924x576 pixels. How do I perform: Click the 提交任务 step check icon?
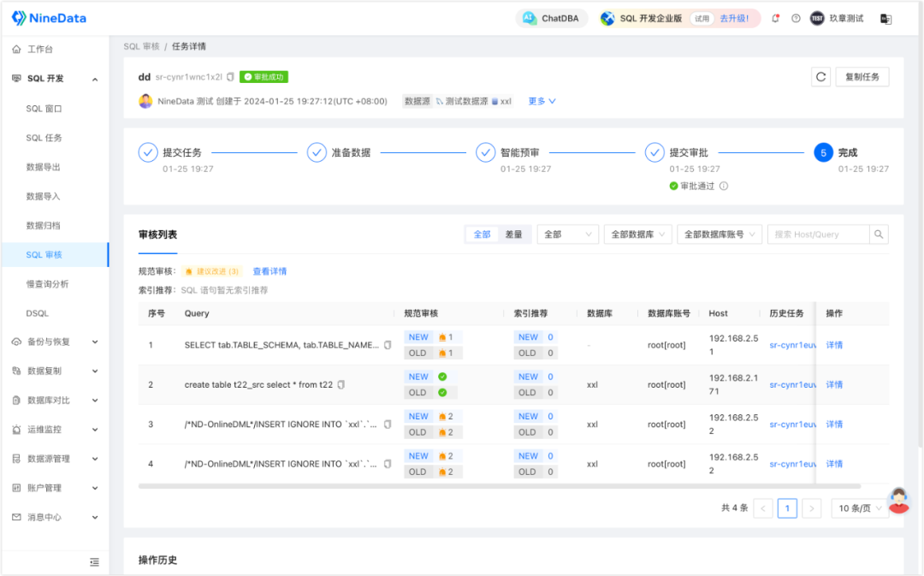(148, 152)
